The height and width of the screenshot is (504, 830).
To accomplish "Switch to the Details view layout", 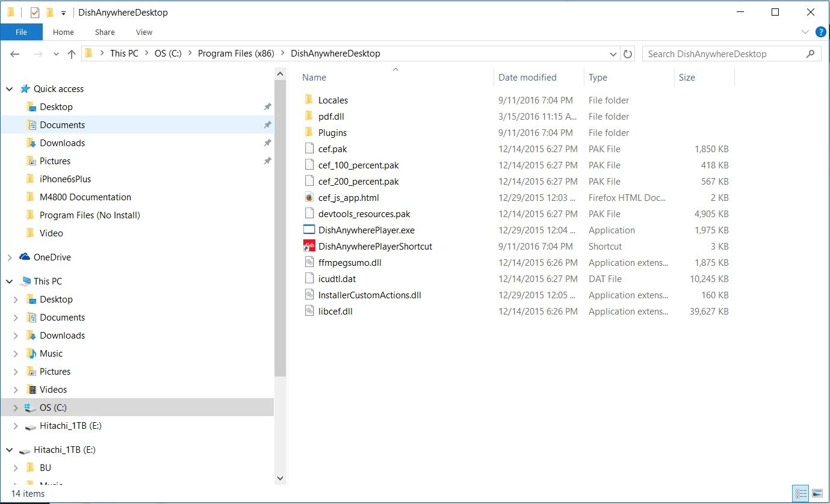I will point(800,493).
